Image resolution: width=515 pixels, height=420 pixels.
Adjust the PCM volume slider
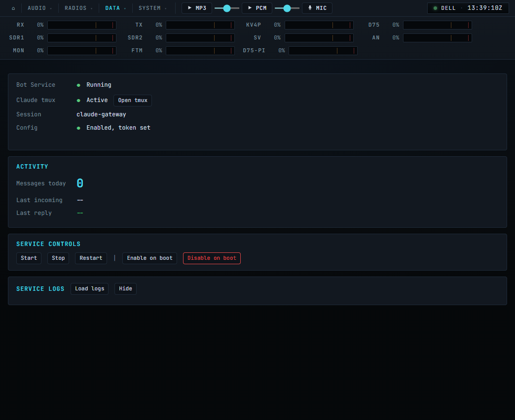click(x=287, y=8)
